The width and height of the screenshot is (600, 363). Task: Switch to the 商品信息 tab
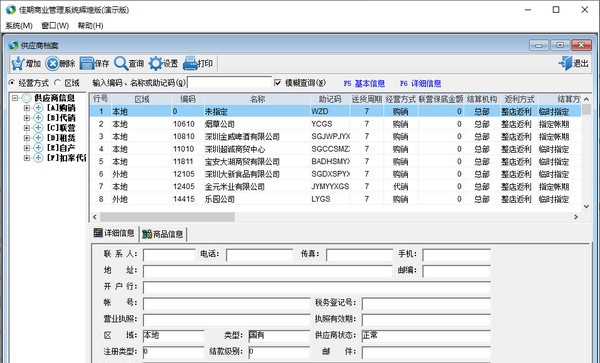[163, 234]
